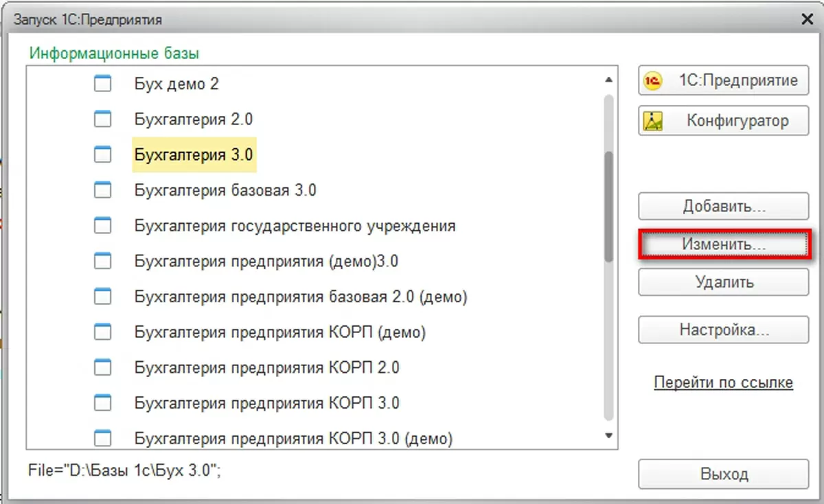This screenshot has height=504, width=824.
Task: Click the icon beside Бухгалтерия предприятия КОРП (демо)
Action: click(102, 332)
